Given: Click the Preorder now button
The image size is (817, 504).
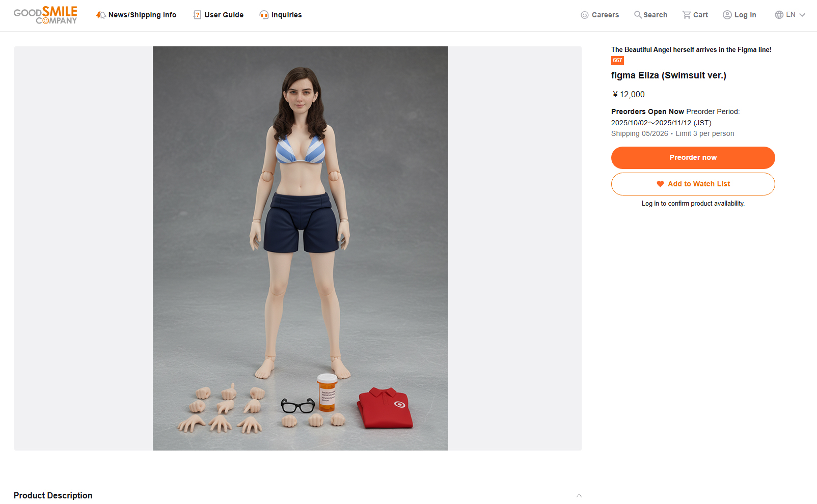Looking at the screenshot, I should click(x=693, y=158).
